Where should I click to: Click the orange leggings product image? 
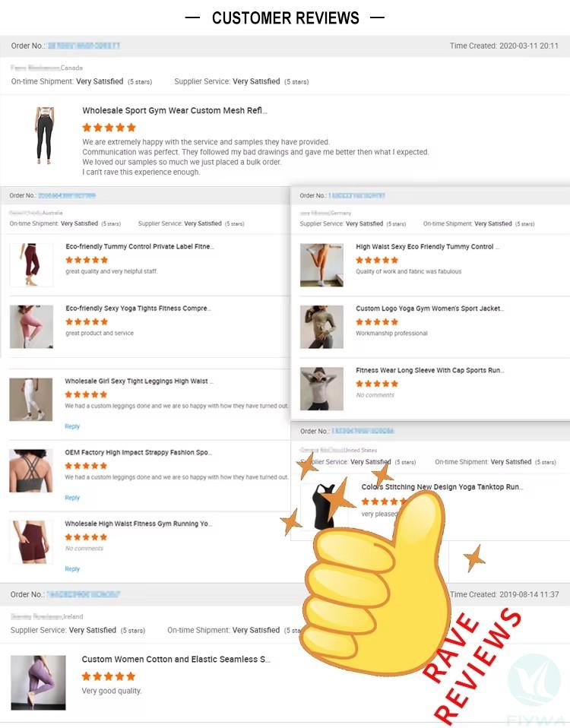click(321, 265)
